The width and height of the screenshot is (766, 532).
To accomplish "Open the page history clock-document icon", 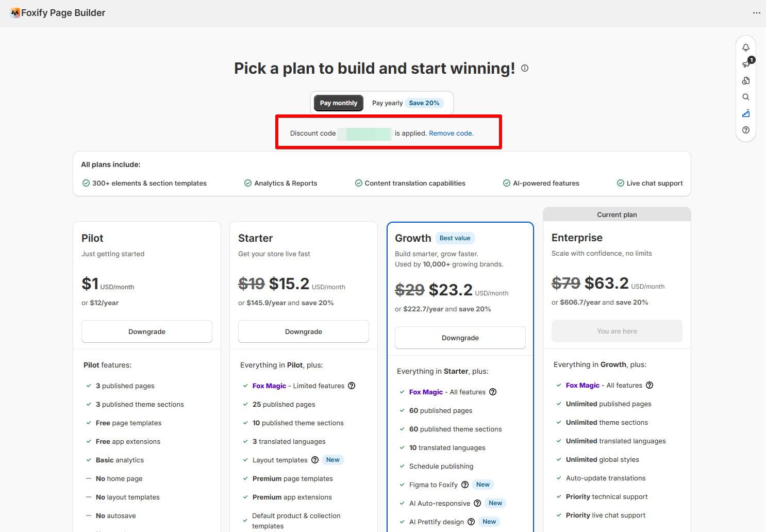I will (746, 80).
